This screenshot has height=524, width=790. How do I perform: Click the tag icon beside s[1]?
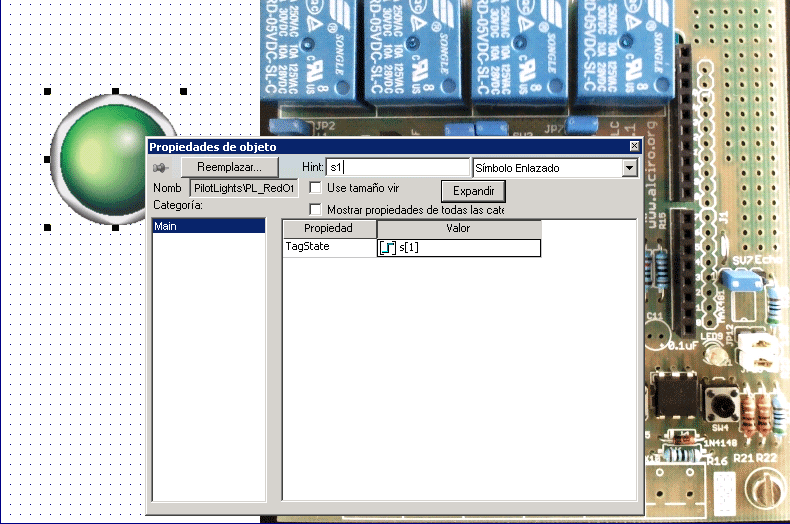(x=387, y=247)
